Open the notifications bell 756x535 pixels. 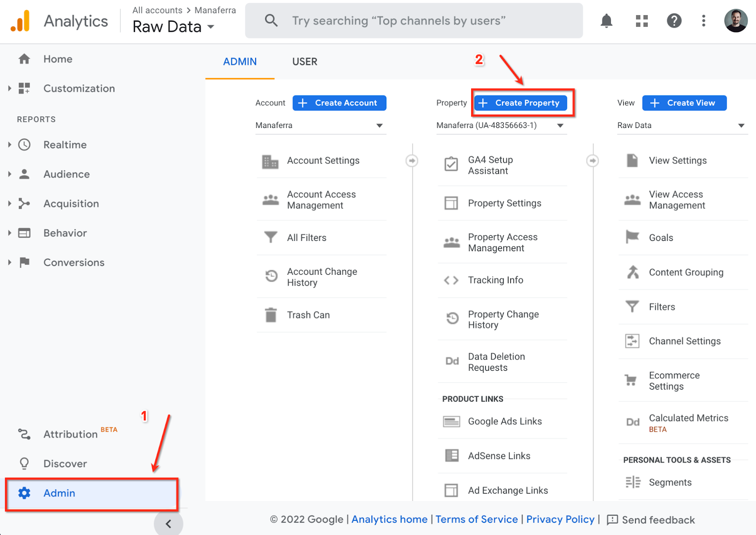click(606, 21)
